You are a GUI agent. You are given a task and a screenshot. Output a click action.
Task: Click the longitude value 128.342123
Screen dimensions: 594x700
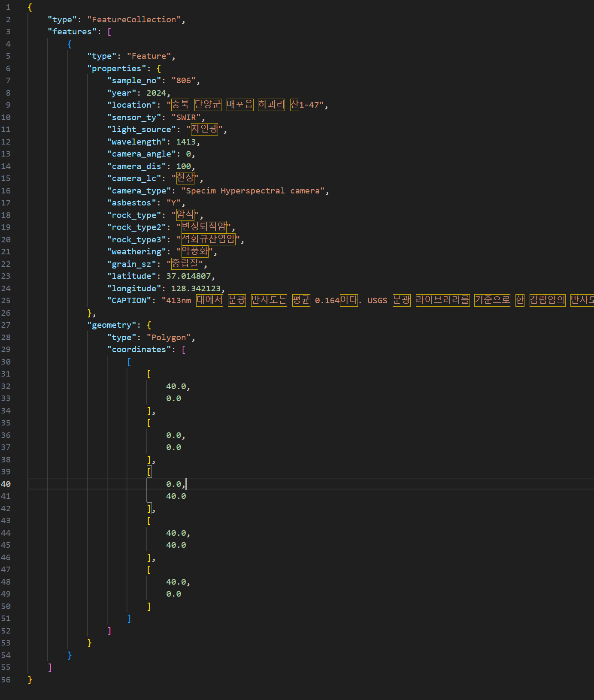click(196, 288)
